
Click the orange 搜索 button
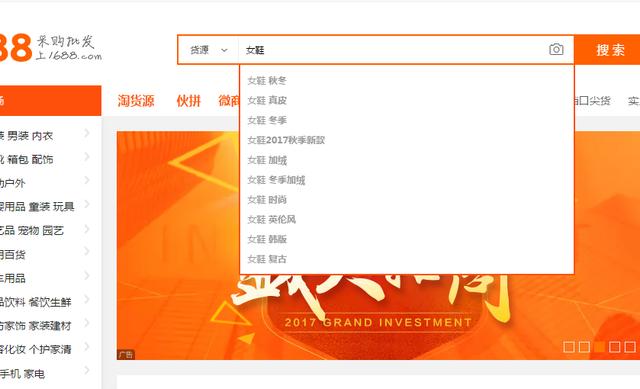pyautogui.click(x=608, y=50)
